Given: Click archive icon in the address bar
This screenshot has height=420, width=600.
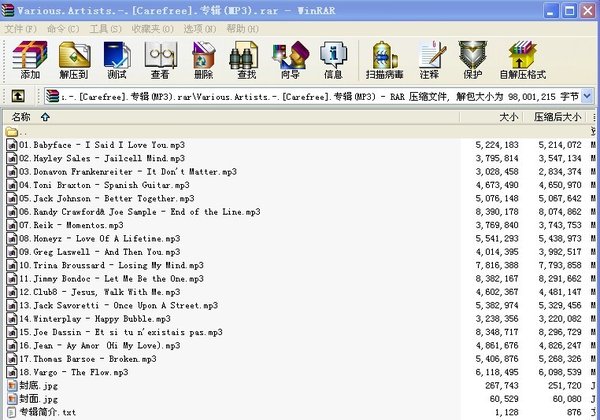Looking at the screenshot, I should [52, 96].
